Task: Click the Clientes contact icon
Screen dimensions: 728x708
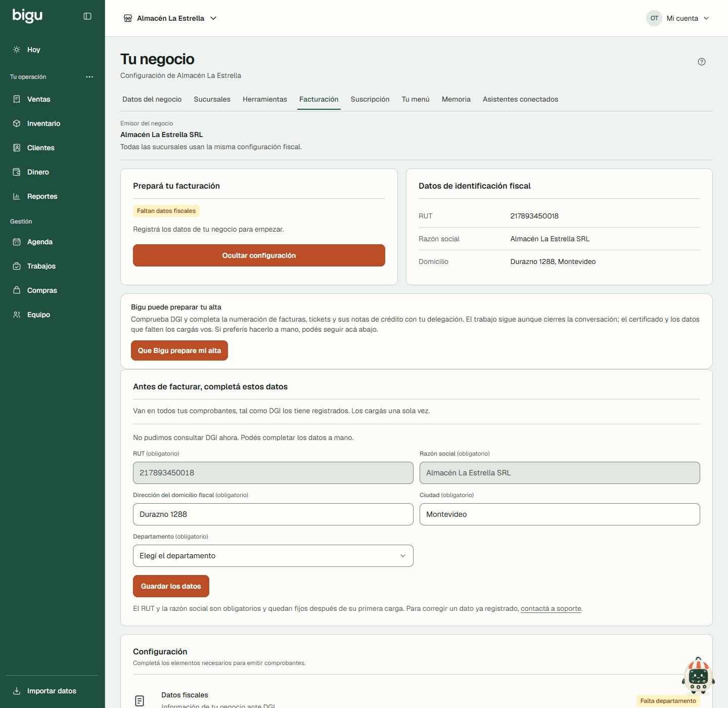Action: coord(17,148)
